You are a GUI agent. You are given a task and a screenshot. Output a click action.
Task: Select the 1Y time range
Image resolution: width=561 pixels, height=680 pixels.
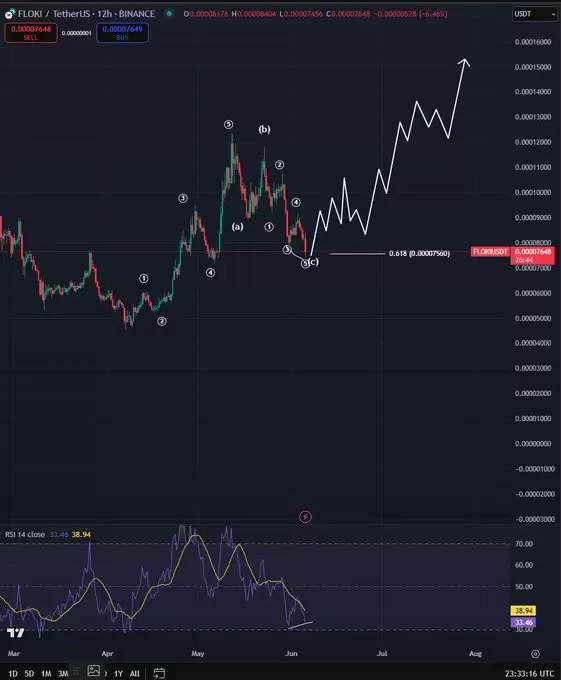pyautogui.click(x=118, y=673)
